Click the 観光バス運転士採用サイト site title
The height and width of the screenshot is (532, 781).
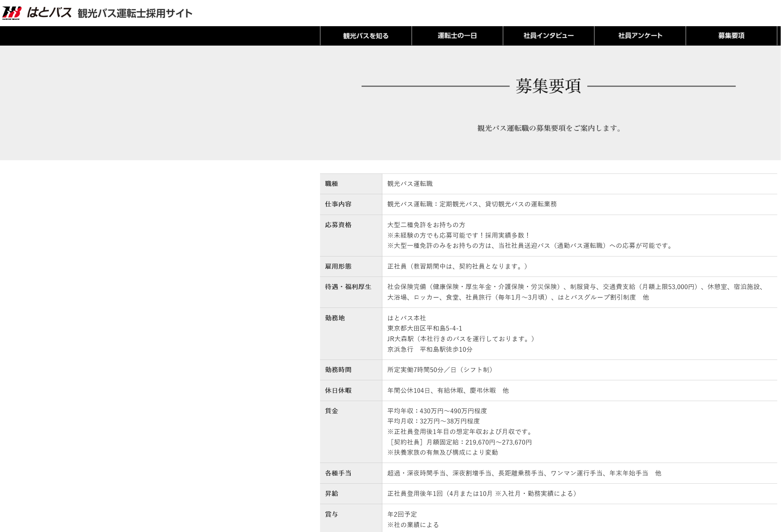click(135, 14)
